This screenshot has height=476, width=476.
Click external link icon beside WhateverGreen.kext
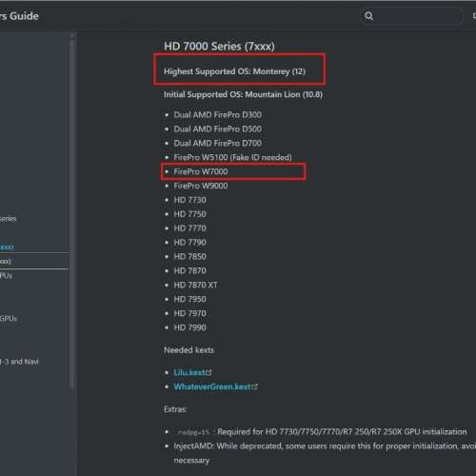click(254, 387)
